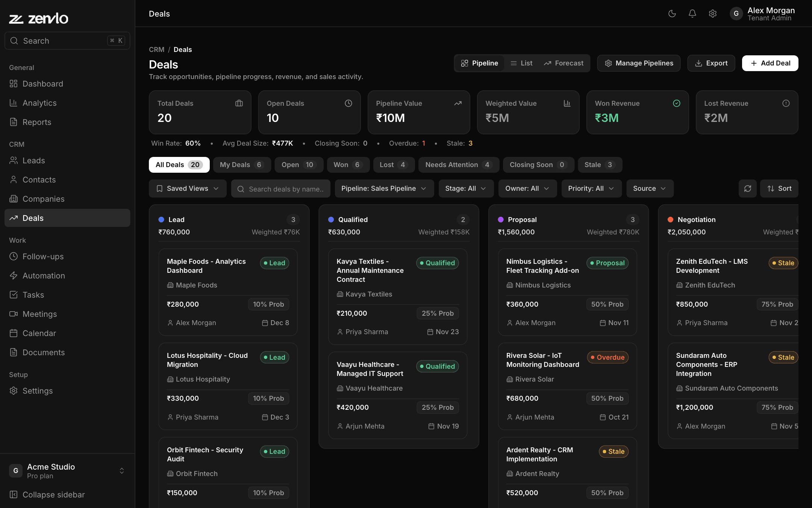This screenshot has width=812, height=508.
Task: Switch to Pipeline view
Action: pyautogui.click(x=480, y=63)
